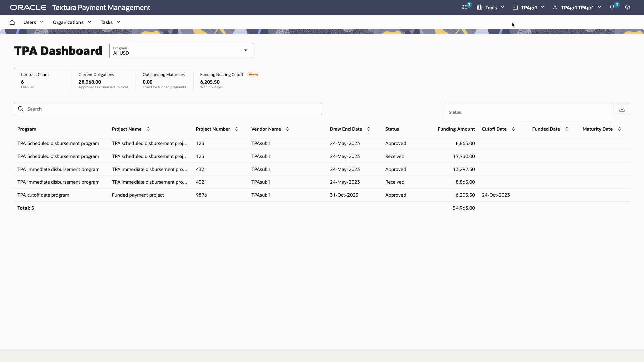This screenshot has height=362, width=644.
Task: Click the home icon in navigation bar
Action: (x=12, y=22)
